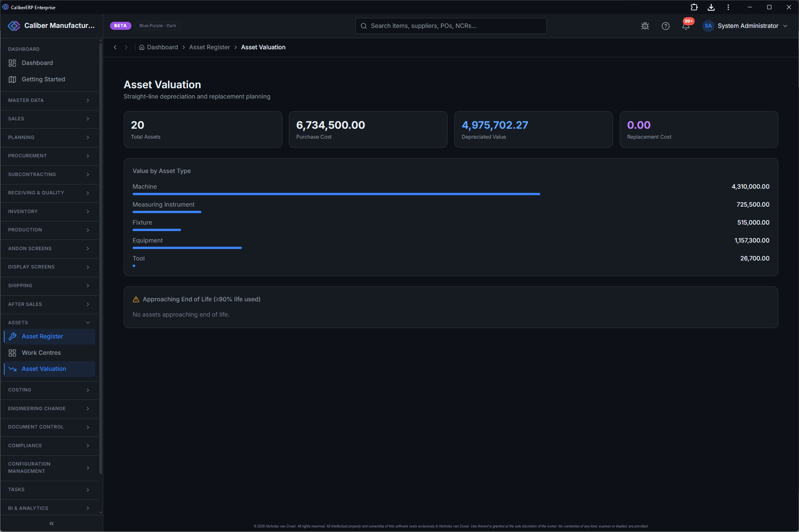Click the Asset Valuation trend icon

coord(12,369)
